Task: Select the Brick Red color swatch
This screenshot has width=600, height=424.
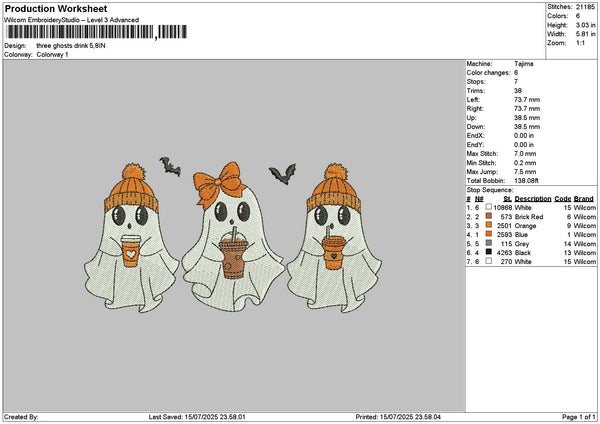Action: pyautogui.click(x=489, y=216)
